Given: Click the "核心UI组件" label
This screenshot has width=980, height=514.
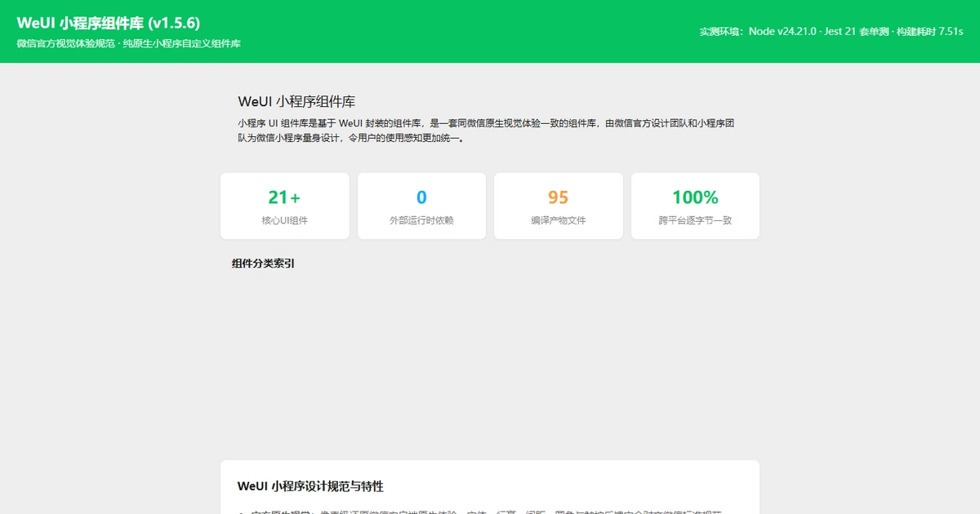Looking at the screenshot, I should click(x=284, y=220).
